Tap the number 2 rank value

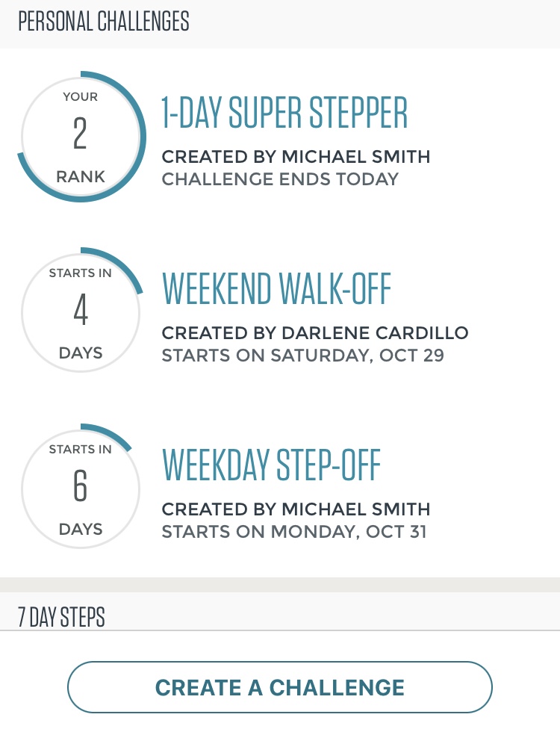[x=81, y=135]
